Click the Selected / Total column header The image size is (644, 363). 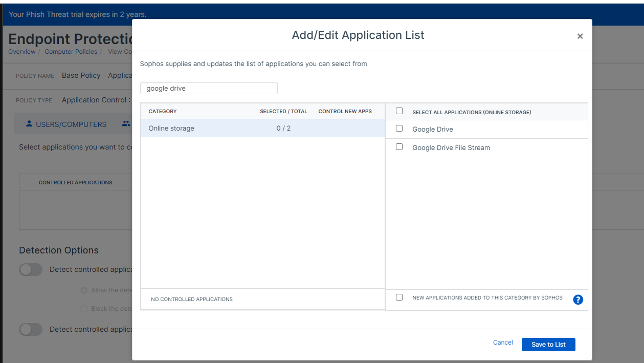(x=283, y=111)
